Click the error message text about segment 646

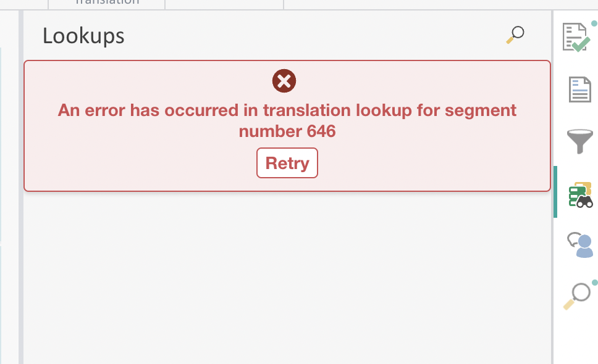[x=287, y=120]
